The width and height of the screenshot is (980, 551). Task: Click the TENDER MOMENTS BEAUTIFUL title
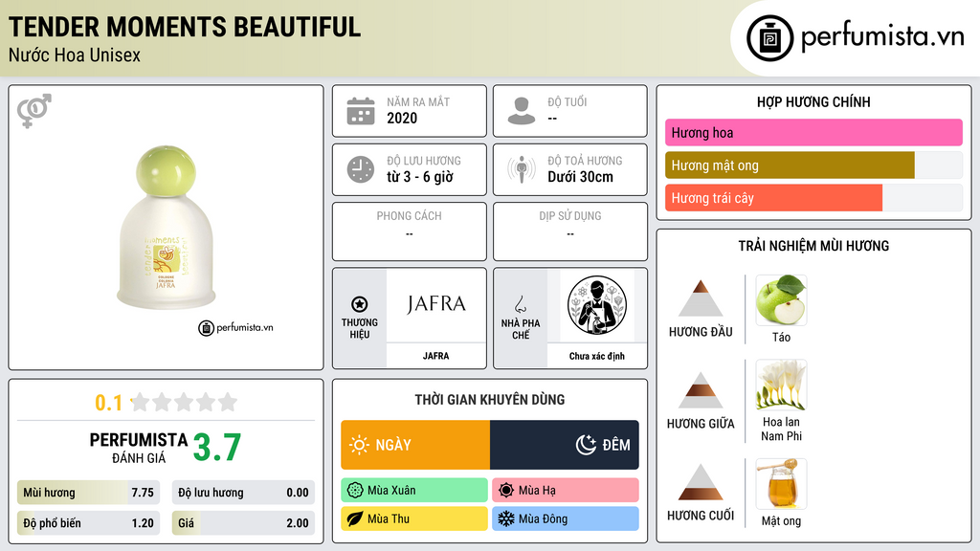point(185,27)
